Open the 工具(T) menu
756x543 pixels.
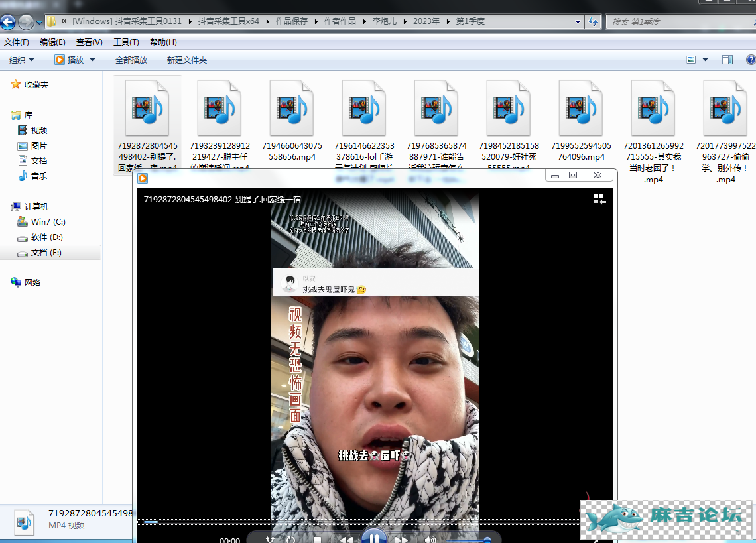click(x=126, y=42)
